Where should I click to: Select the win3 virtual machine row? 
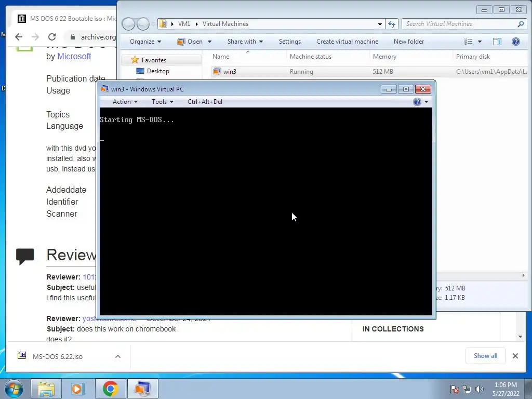(369, 72)
